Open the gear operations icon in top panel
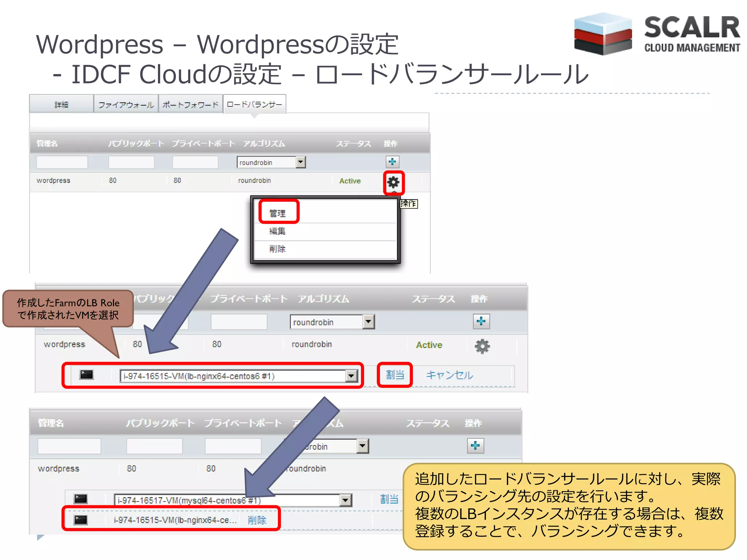747x560 pixels. point(393,182)
